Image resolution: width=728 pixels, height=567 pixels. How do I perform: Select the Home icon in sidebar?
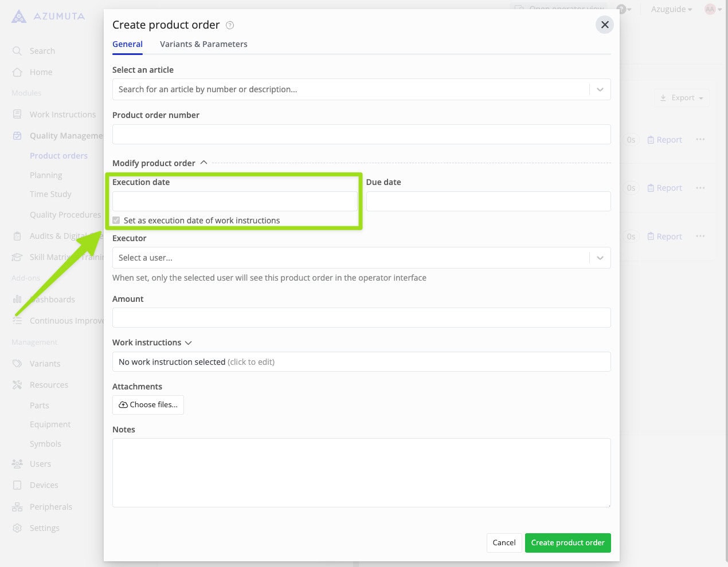pyautogui.click(x=17, y=72)
